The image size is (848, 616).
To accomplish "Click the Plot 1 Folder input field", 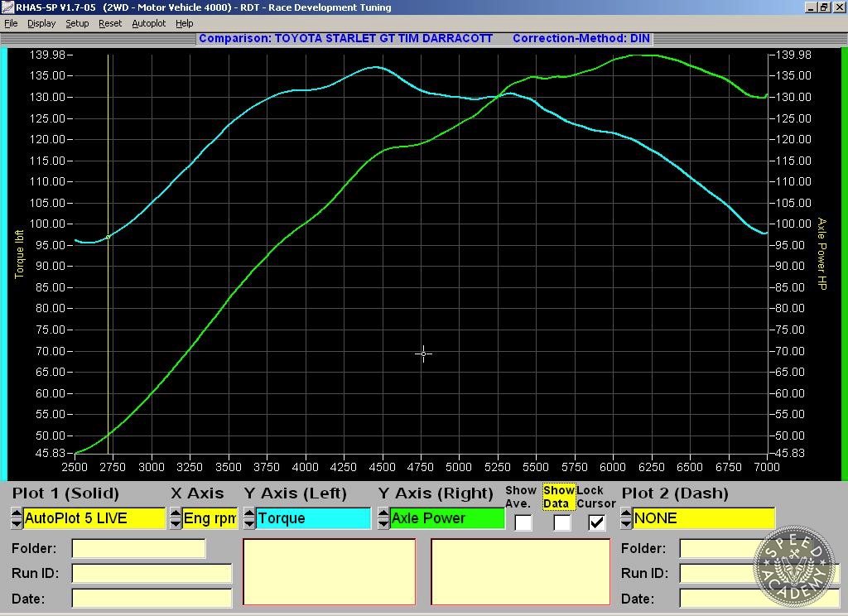I will (x=138, y=548).
